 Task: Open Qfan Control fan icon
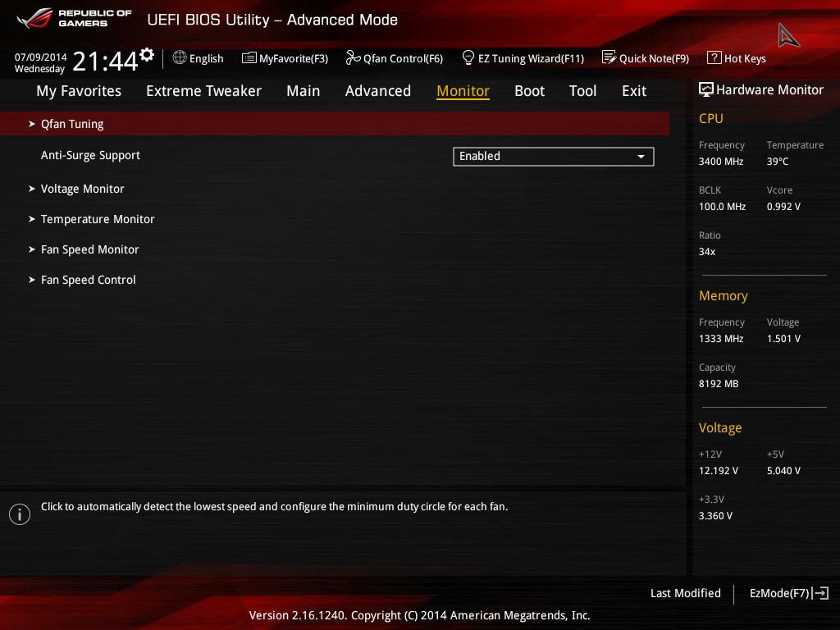pos(353,58)
